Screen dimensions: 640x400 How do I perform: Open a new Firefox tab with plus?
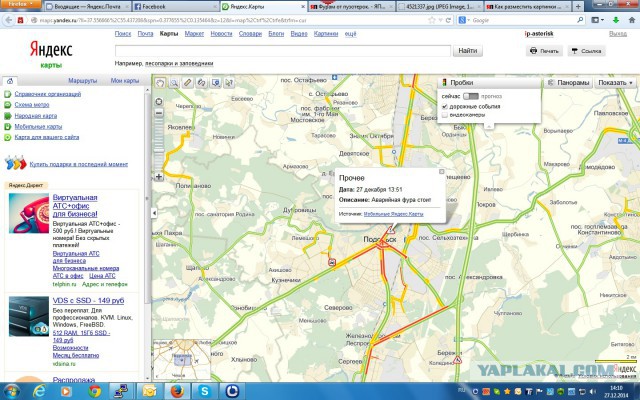click(x=578, y=7)
